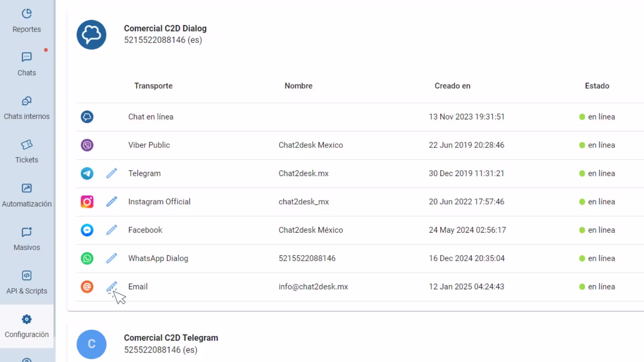Click the Comercial C2D Dialog title

pos(165,28)
